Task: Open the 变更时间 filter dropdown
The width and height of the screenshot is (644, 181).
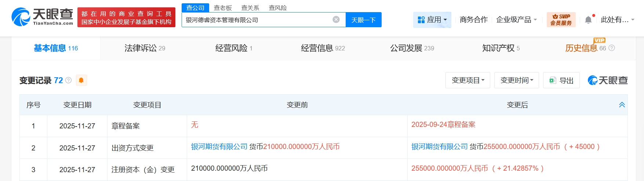Action: [516, 80]
